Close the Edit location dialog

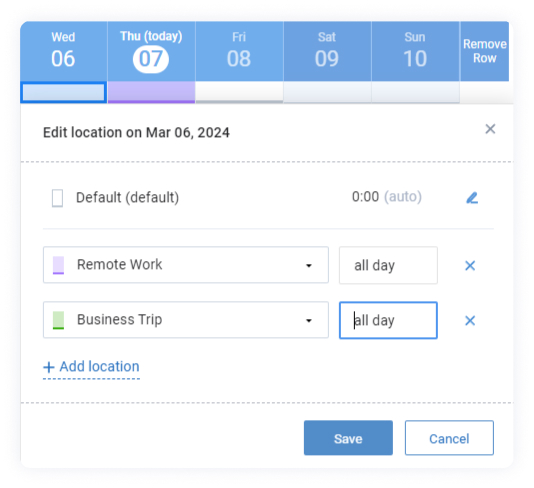tap(490, 129)
